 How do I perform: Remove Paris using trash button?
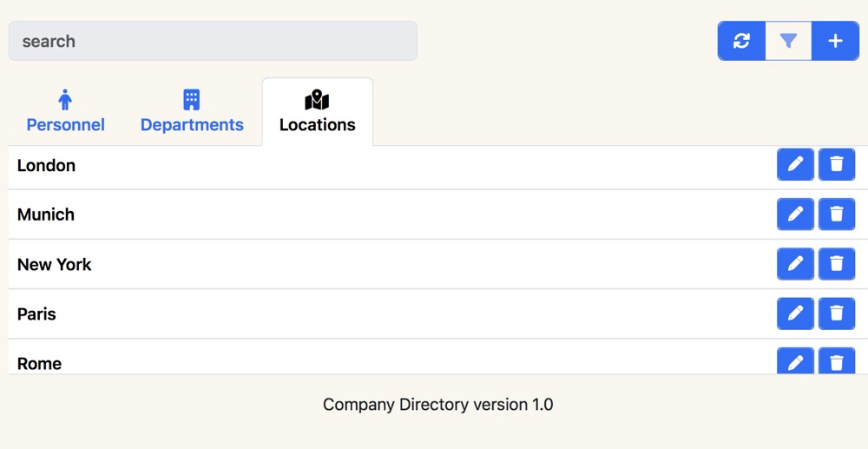(x=837, y=314)
